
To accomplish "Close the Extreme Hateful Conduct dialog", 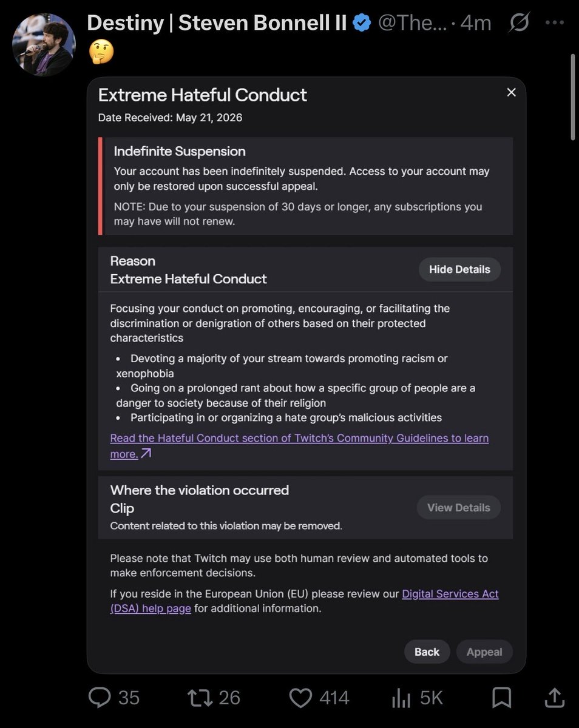I will (511, 92).
